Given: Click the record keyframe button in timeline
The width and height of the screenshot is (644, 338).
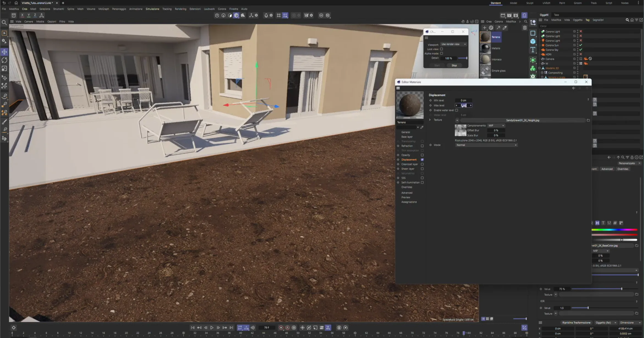Looking at the screenshot, I should [x=281, y=328].
